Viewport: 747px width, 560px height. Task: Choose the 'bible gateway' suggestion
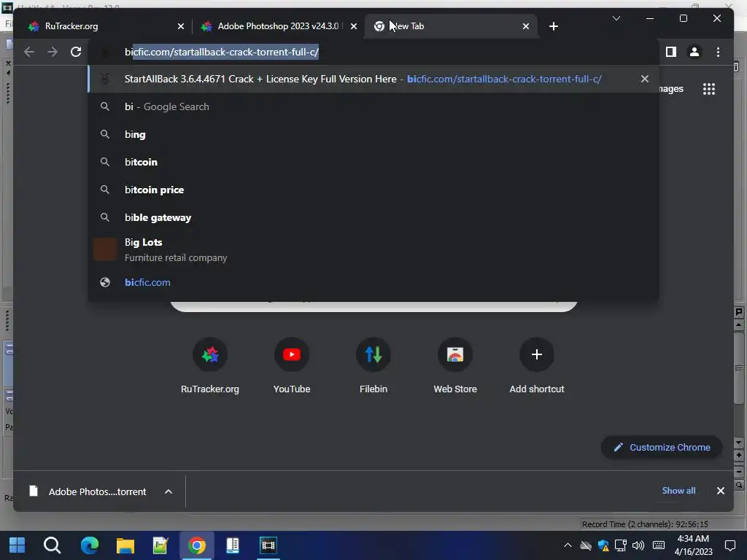[373, 217]
